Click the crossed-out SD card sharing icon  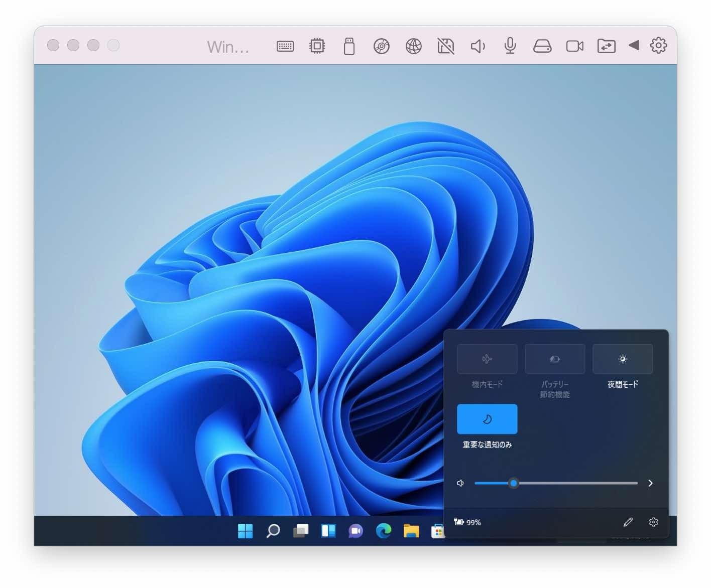coord(445,46)
